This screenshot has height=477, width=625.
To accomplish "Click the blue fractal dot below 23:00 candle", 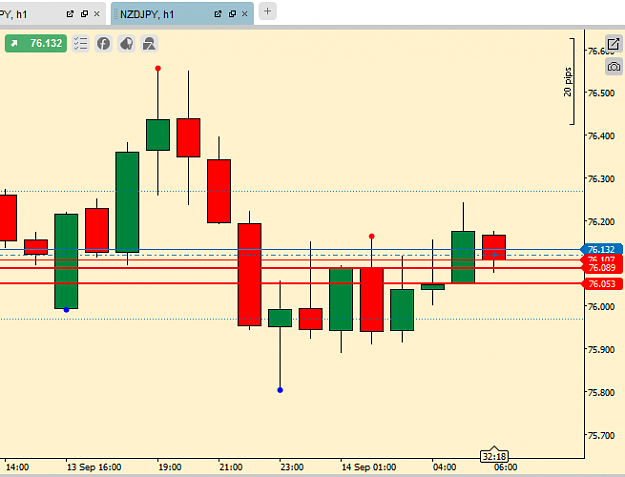I will click(x=280, y=390).
